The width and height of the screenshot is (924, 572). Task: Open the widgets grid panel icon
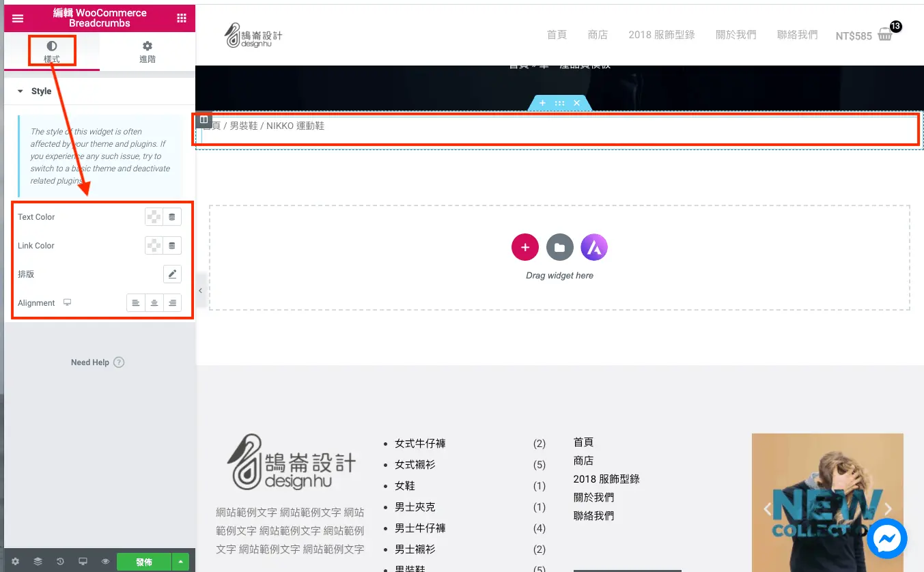coord(181,18)
